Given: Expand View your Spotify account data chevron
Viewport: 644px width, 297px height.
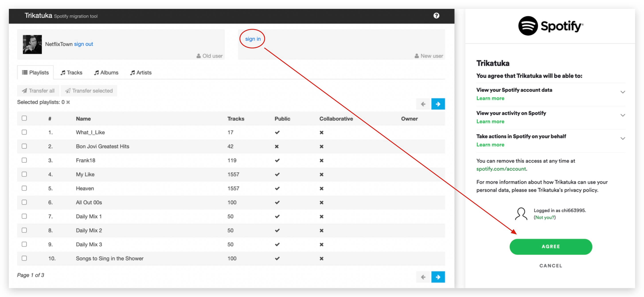Looking at the screenshot, I should pyautogui.click(x=623, y=92).
